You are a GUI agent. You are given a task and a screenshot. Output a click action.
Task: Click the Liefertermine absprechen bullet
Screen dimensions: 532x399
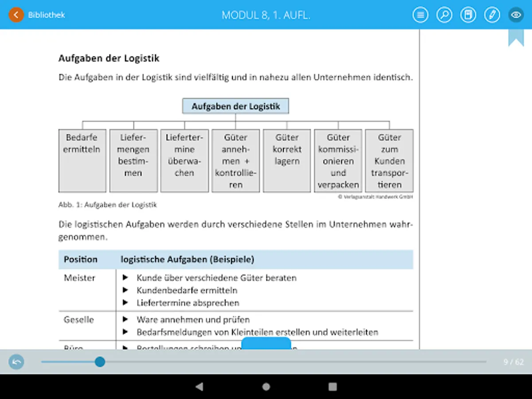188,303
